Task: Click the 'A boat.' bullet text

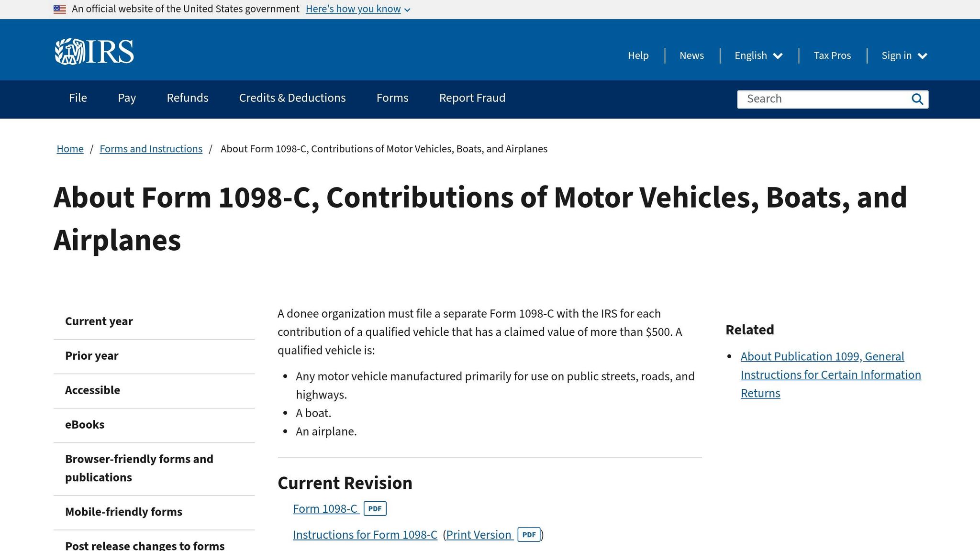Action: pos(313,413)
